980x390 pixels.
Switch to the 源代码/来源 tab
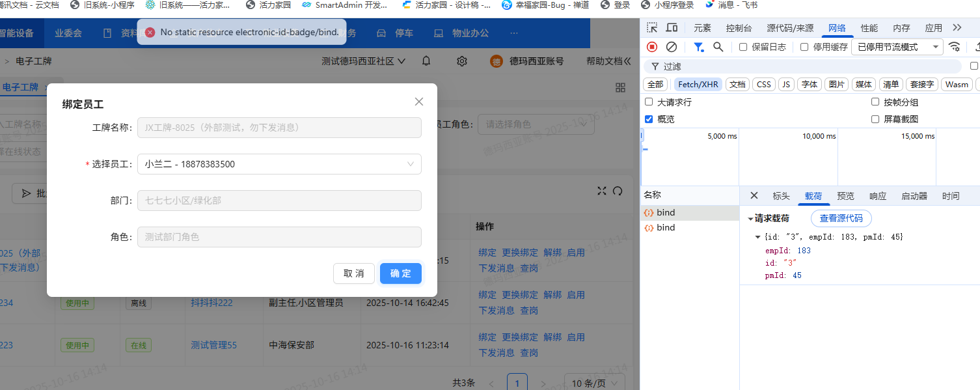[790, 28]
